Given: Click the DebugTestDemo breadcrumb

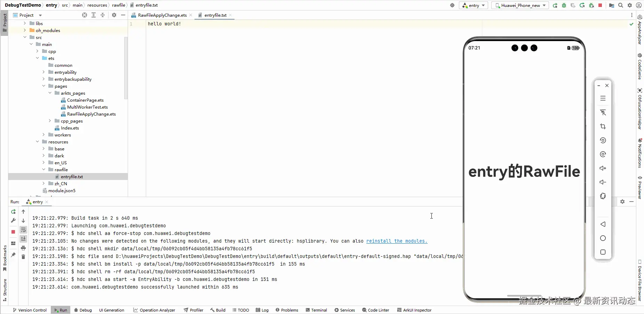Looking at the screenshot, I should [x=23, y=5].
